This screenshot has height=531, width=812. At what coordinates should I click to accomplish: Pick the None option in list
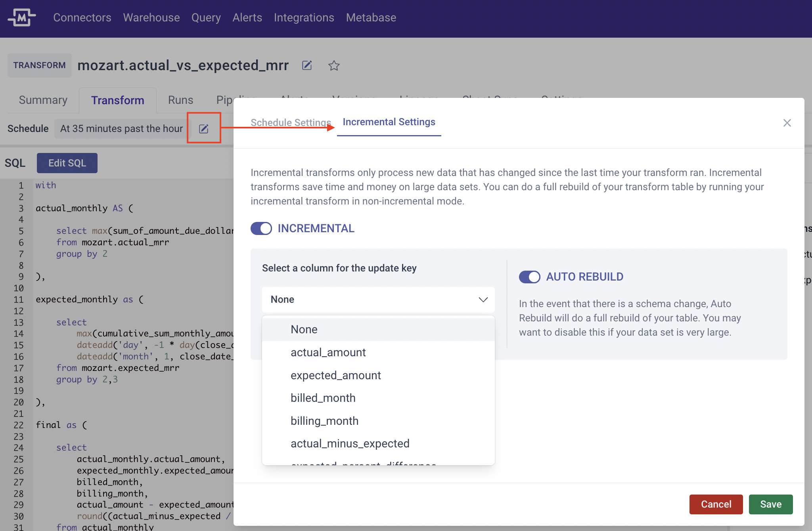click(x=304, y=329)
